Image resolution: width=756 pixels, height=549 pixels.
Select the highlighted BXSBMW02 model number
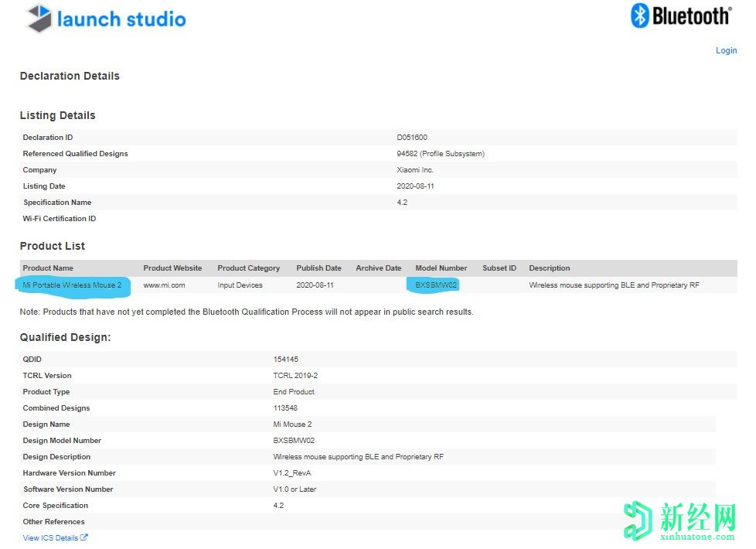[436, 285]
